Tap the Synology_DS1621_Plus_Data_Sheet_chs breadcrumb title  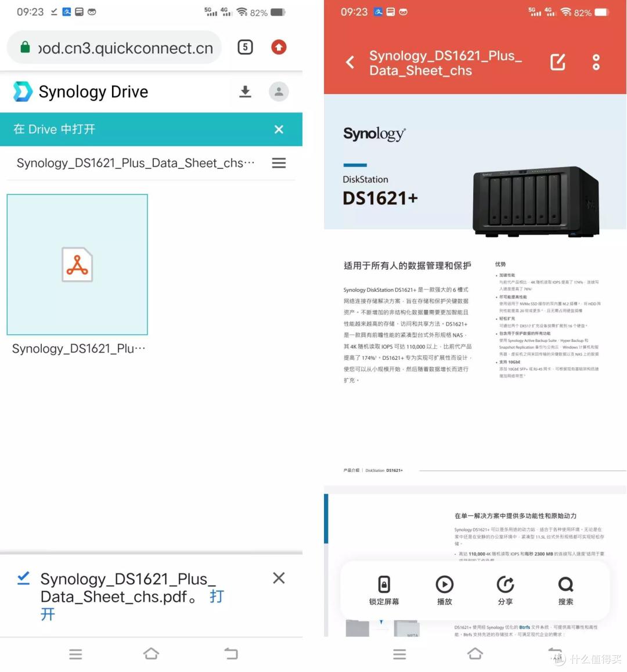(x=135, y=163)
